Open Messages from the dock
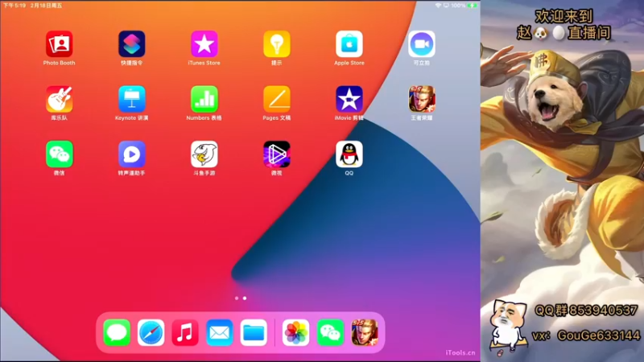Viewport: 644px width, 362px height. pos(117,332)
